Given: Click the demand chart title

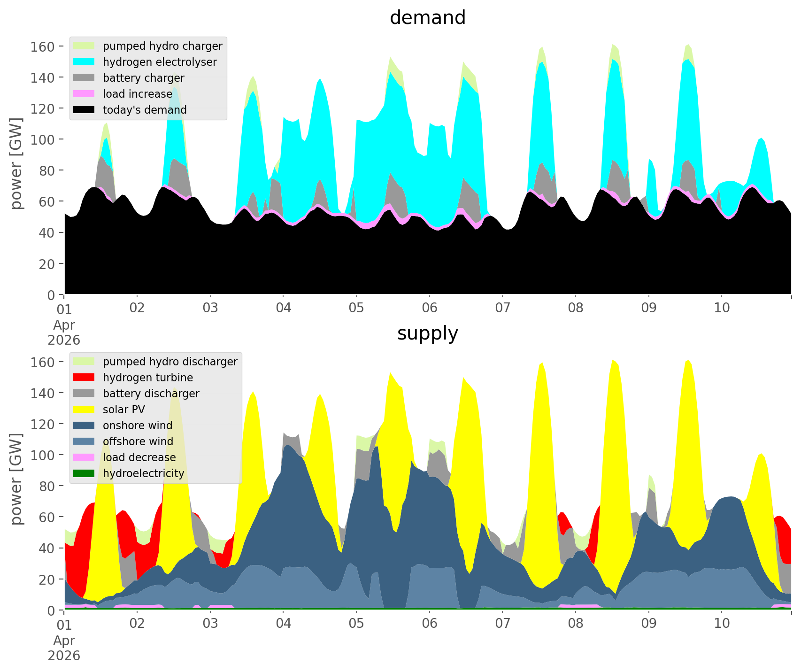Looking at the screenshot, I should (427, 18).
